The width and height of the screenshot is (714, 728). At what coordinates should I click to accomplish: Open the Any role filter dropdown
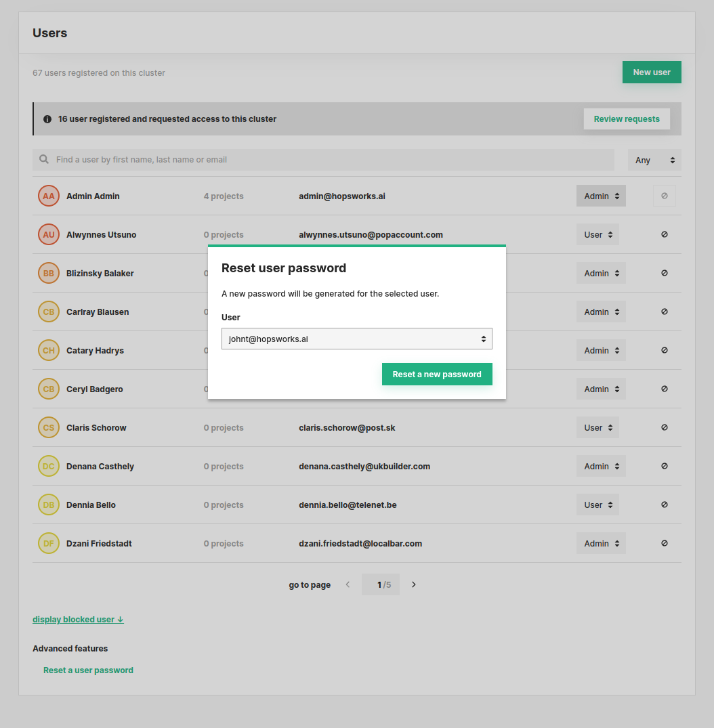click(654, 160)
